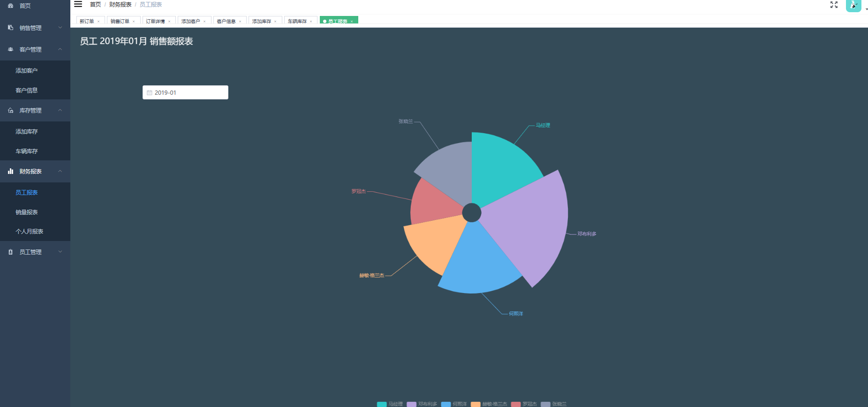Click the purple 邓布利多 legend swatch
Image resolution: width=868 pixels, height=407 pixels.
pyautogui.click(x=411, y=404)
